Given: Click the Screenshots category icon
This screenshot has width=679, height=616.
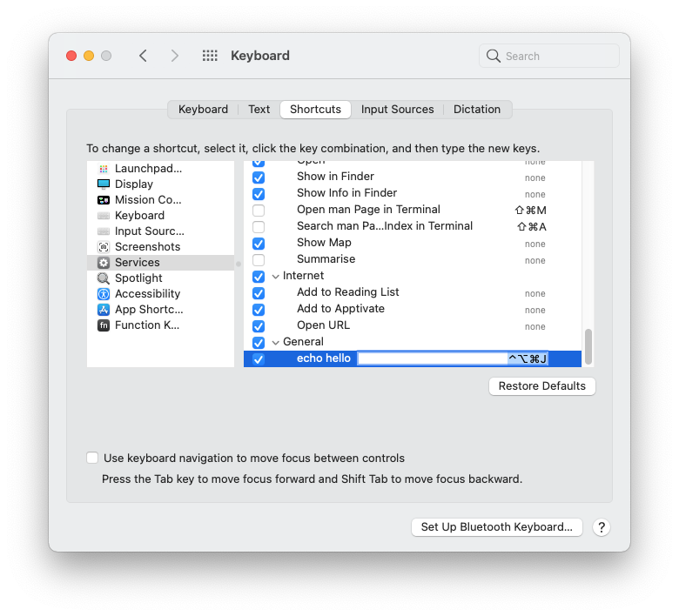Looking at the screenshot, I should tap(104, 247).
